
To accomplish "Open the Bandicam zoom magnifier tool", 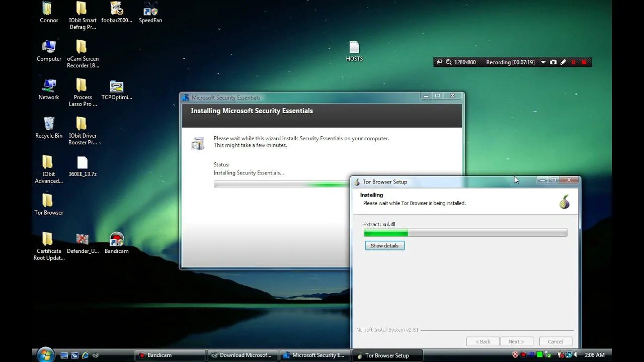I will click(x=449, y=62).
